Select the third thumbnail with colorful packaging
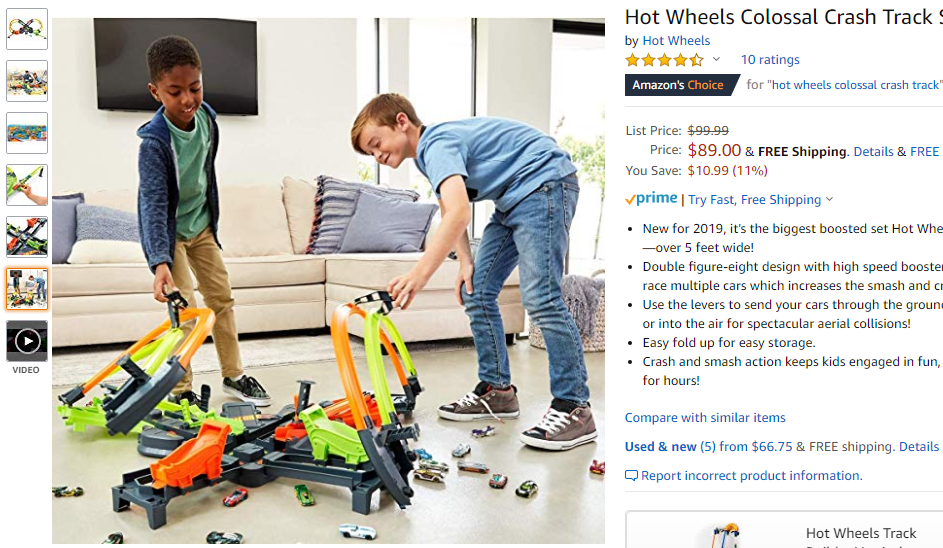 [x=27, y=133]
